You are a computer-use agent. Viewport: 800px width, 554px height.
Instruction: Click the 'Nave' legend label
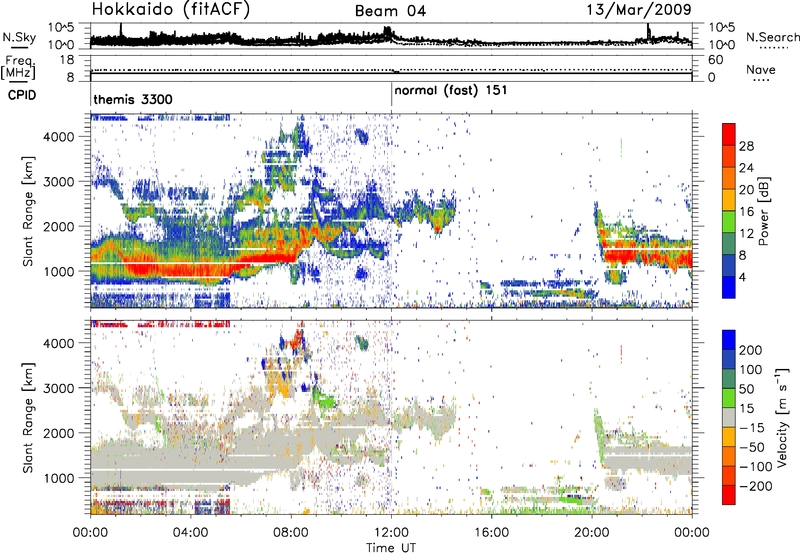760,69
